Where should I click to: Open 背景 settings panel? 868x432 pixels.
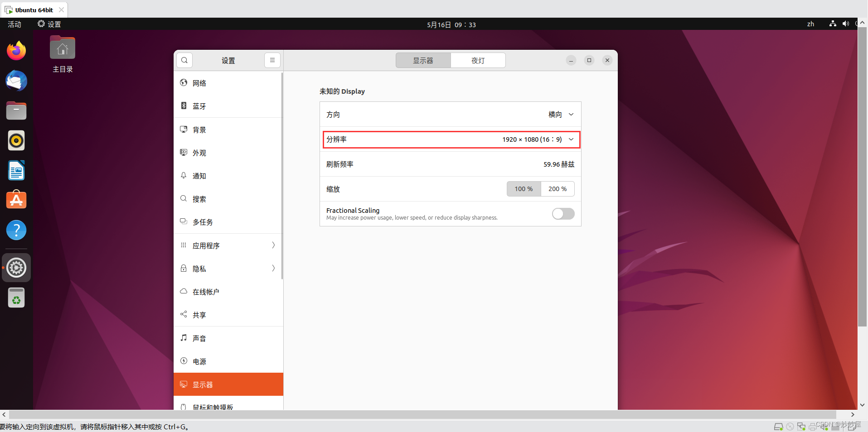(x=228, y=130)
